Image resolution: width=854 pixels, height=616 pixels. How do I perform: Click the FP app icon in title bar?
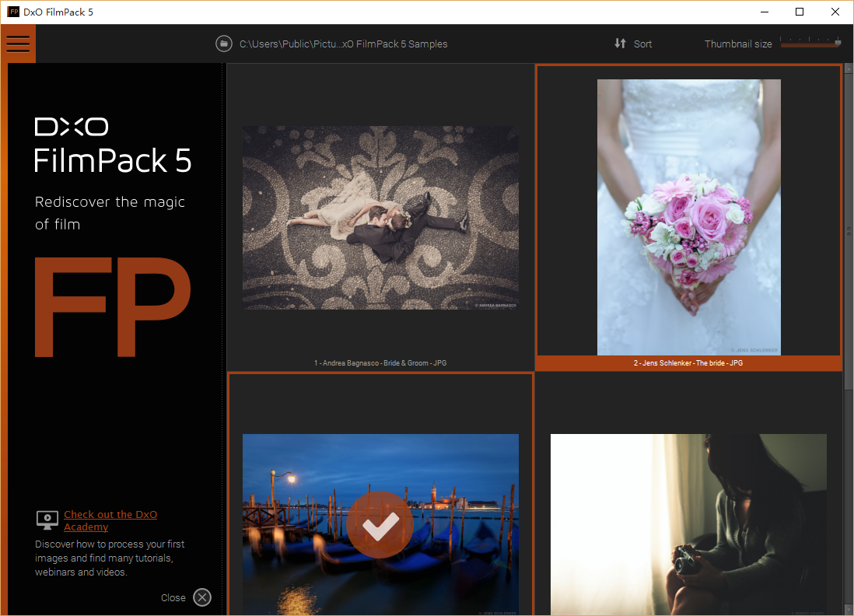tap(13, 12)
